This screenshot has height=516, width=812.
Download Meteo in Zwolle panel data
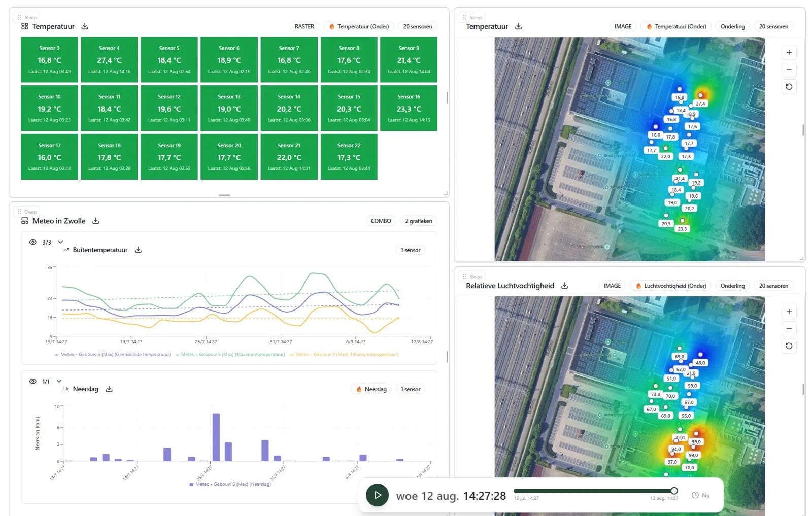click(95, 221)
